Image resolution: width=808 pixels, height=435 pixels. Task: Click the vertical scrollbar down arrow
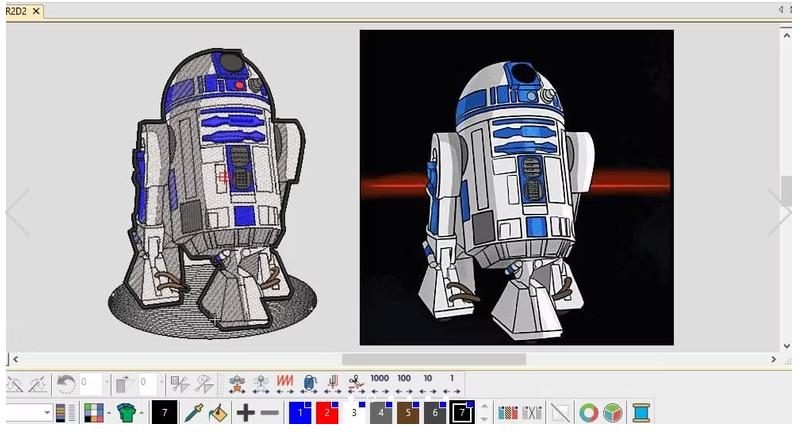tap(786, 346)
